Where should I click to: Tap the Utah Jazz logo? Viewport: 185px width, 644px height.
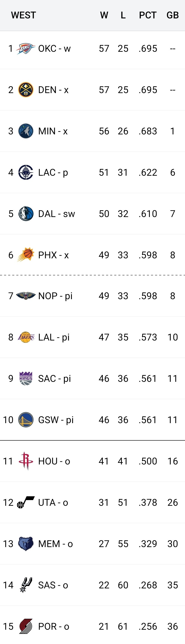click(26, 502)
